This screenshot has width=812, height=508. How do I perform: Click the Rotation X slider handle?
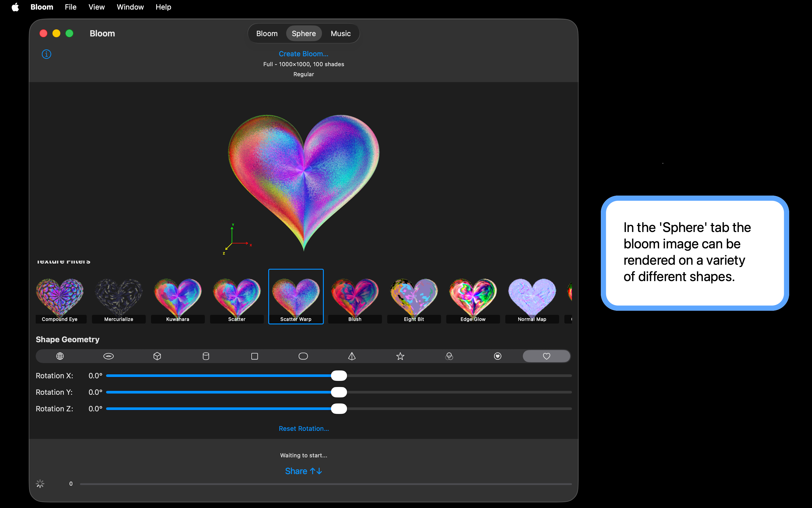tap(339, 376)
